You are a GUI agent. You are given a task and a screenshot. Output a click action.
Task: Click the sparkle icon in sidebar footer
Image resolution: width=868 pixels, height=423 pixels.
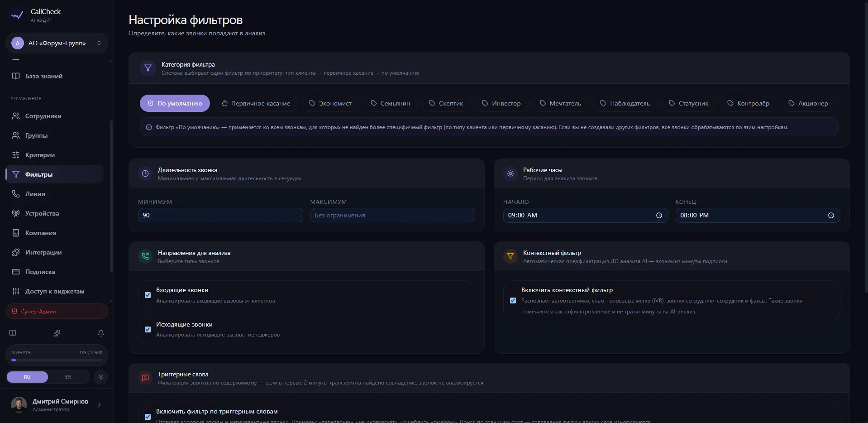[x=57, y=333]
